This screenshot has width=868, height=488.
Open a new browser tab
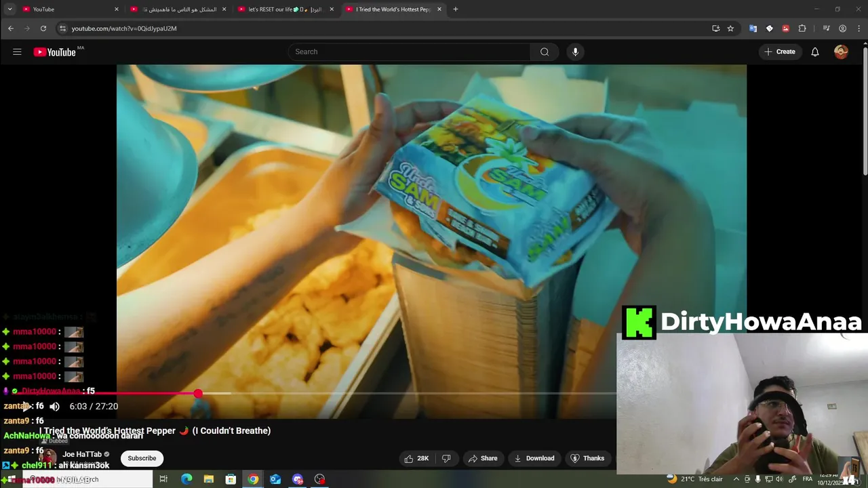coord(456,9)
